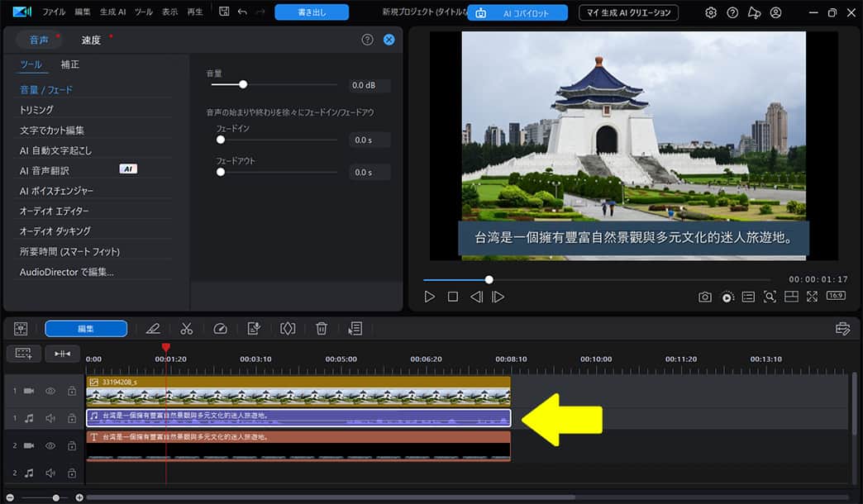This screenshot has height=504, width=863.
Task: Open application settings via the gear icon
Action: click(710, 12)
